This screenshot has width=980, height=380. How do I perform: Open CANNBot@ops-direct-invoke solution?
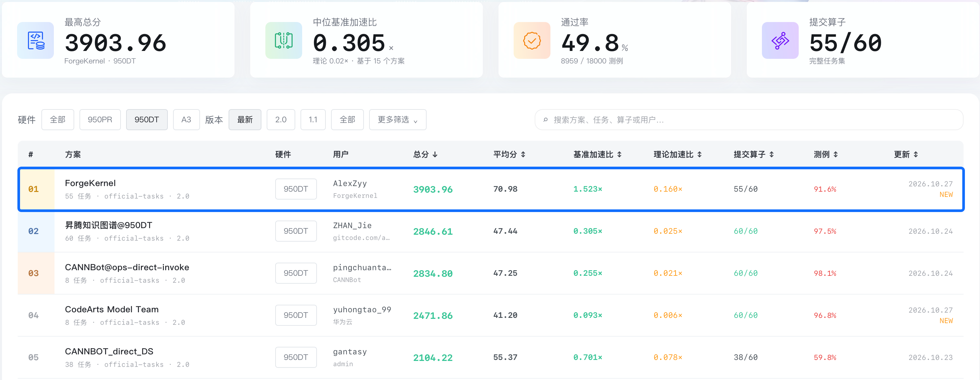pyautogui.click(x=127, y=267)
